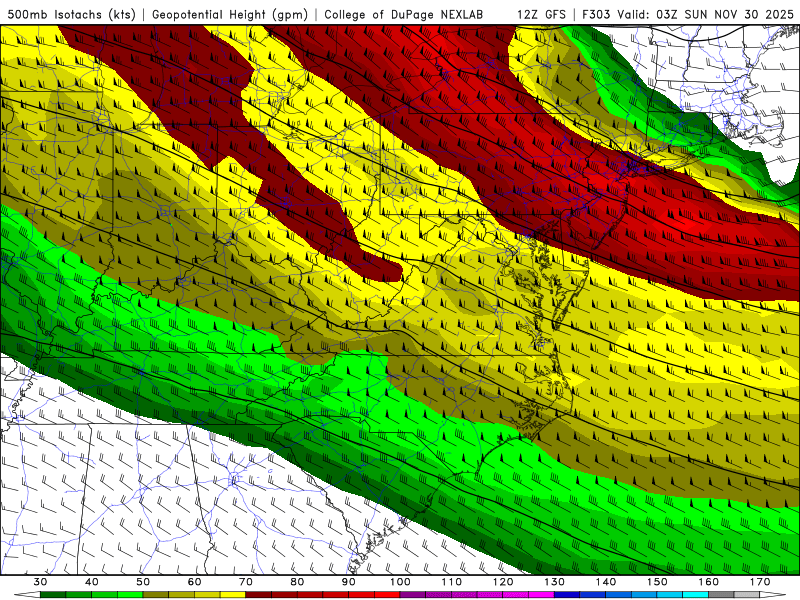Click the cyan swatch just before 160
Screen dimensions: 800x600
pyautogui.click(x=696, y=595)
